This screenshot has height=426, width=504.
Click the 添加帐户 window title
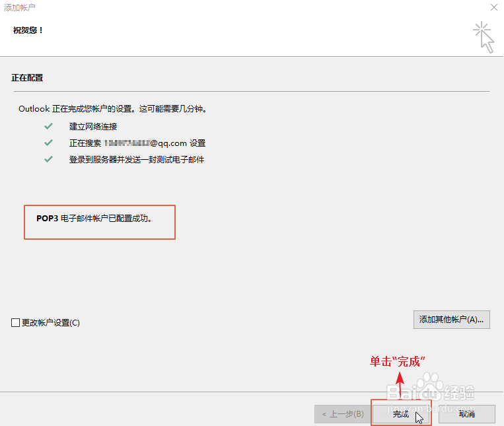[19, 7]
